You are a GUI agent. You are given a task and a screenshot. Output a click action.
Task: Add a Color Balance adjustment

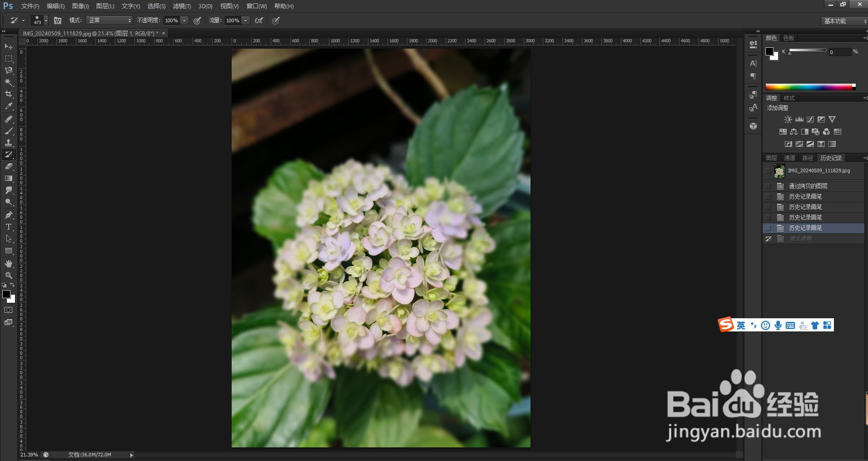click(794, 132)
